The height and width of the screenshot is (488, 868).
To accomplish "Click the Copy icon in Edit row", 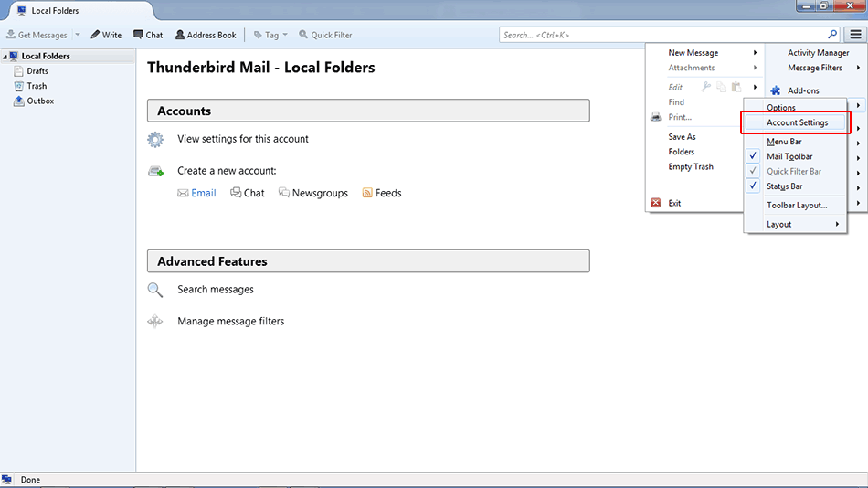I will click(721, 87).
